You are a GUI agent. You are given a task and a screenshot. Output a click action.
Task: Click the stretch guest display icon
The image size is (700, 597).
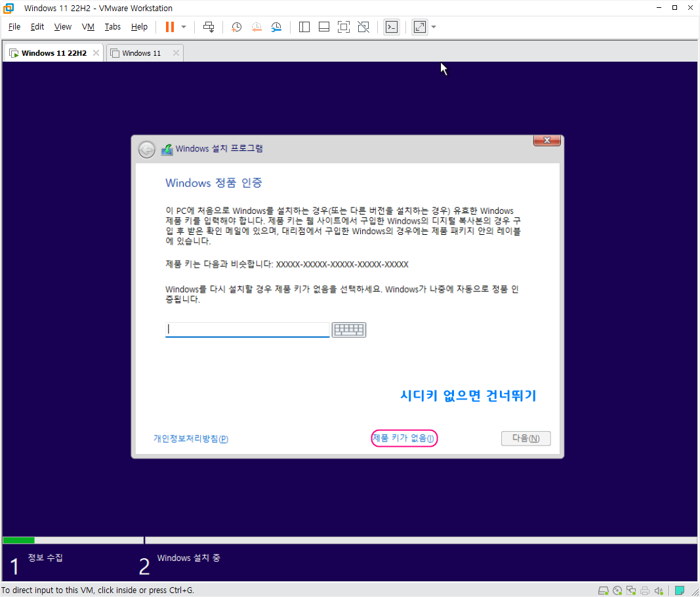pos(420,28)
